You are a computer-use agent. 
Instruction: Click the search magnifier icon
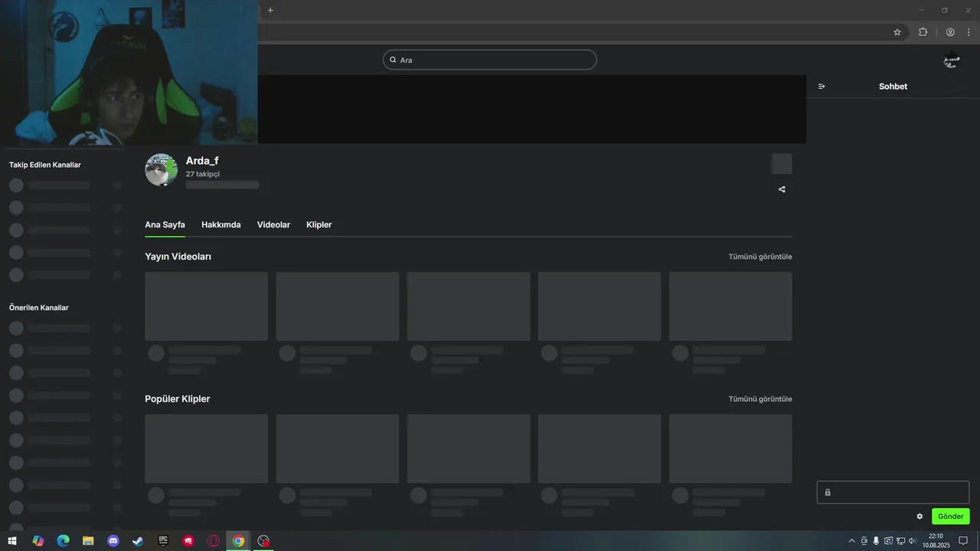coord(393,60)
